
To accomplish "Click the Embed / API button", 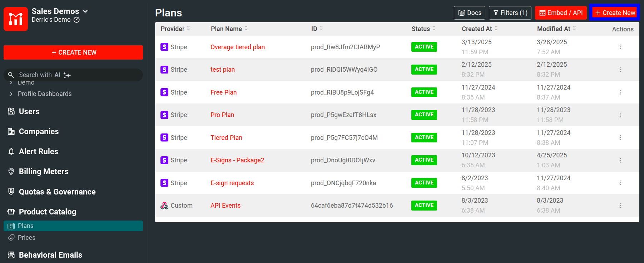I will [x=561, y=13].
